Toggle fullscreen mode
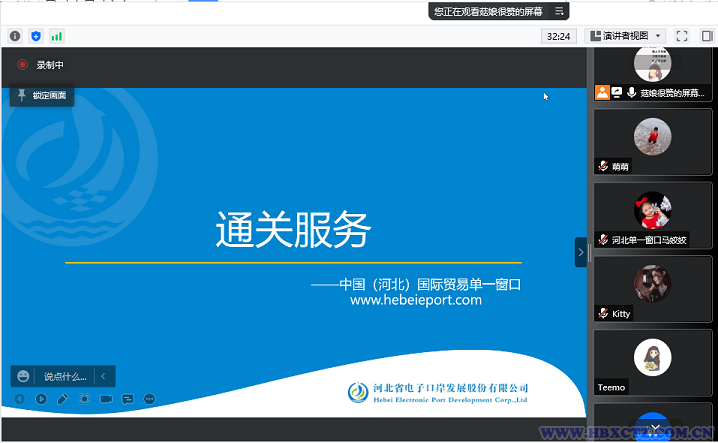Screen dimensions: 718x443 [682, 36]
